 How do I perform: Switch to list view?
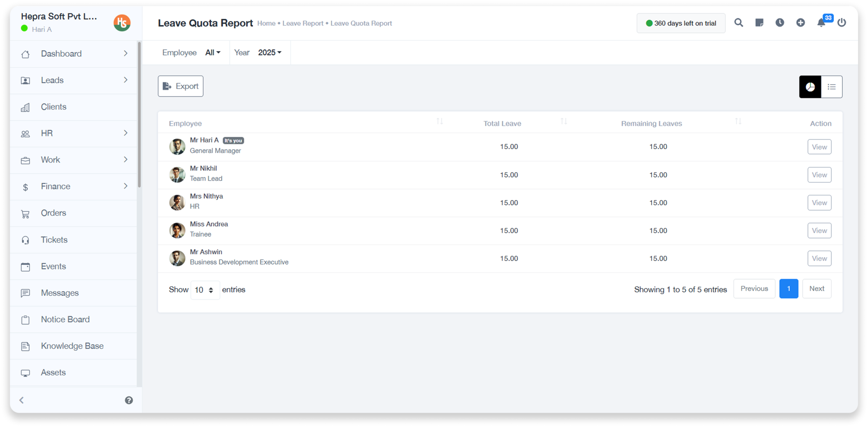[831, 87]
